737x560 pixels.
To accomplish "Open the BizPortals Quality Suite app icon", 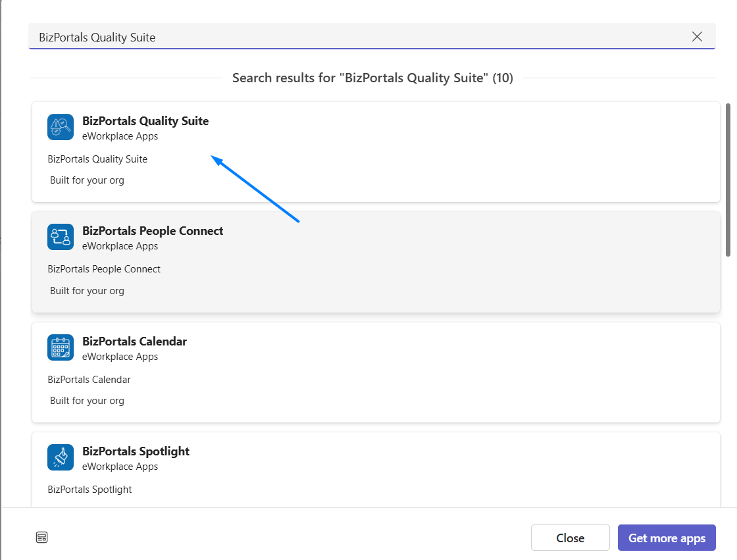I will [61, 127].
